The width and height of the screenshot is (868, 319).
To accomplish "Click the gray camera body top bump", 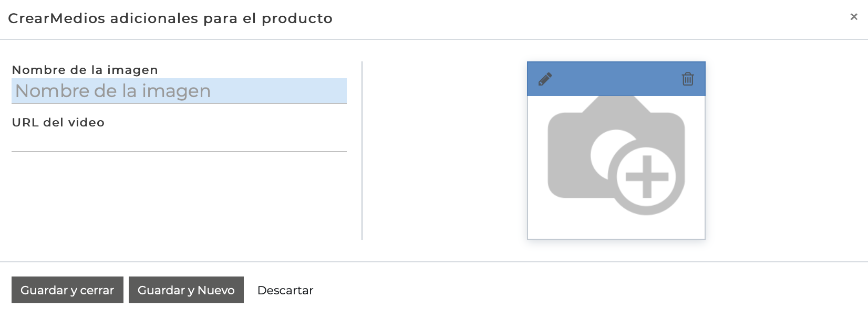I will pos(616,104).
